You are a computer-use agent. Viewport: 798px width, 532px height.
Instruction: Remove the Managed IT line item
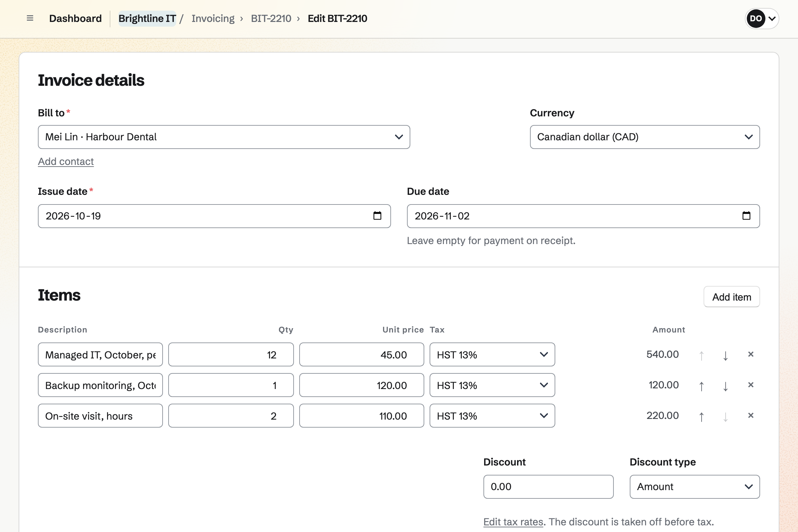[750, 354]
